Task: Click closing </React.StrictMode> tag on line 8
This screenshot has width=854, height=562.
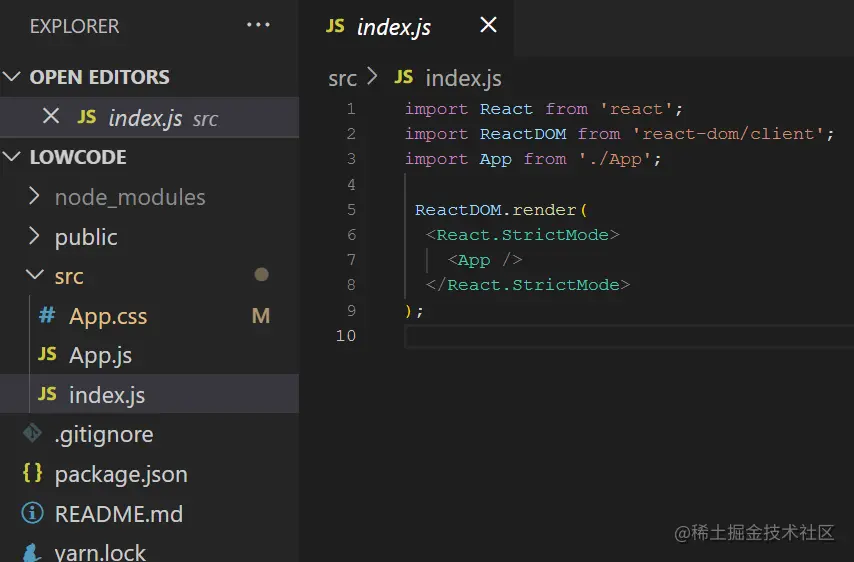Action: [x=528, y=285]
